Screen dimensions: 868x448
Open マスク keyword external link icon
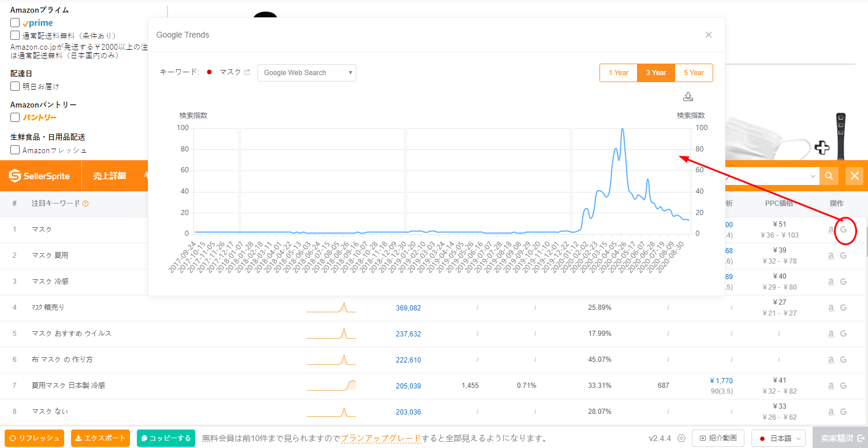coord(247,72)
